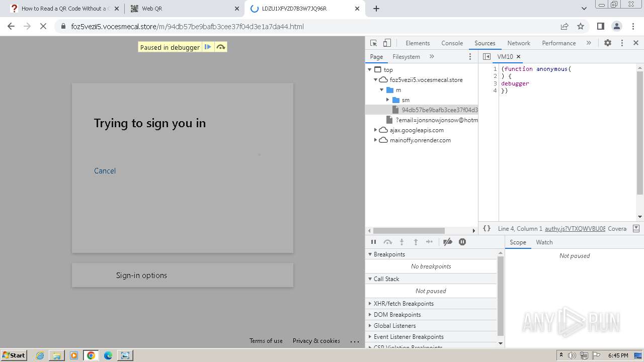644x362 pixels.
Task: Select the Page navigator tab
Action: tap(376, 57)
